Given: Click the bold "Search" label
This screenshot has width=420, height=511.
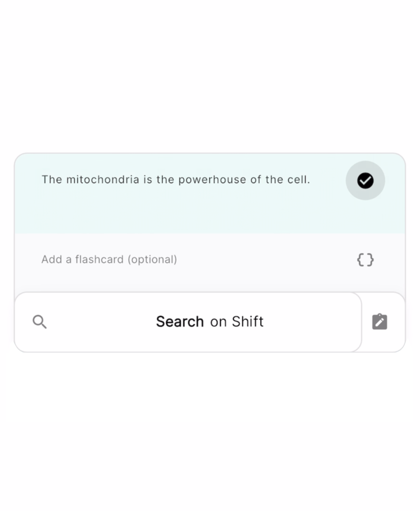Looking at the screenshot, I should (x=180, y=322).
